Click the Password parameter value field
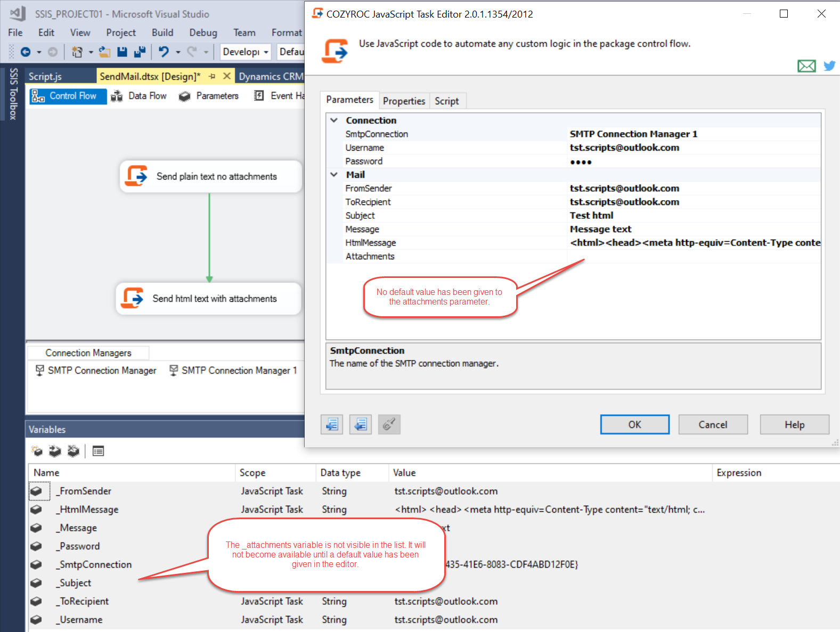The image size is (840, 632). (694, 161)
